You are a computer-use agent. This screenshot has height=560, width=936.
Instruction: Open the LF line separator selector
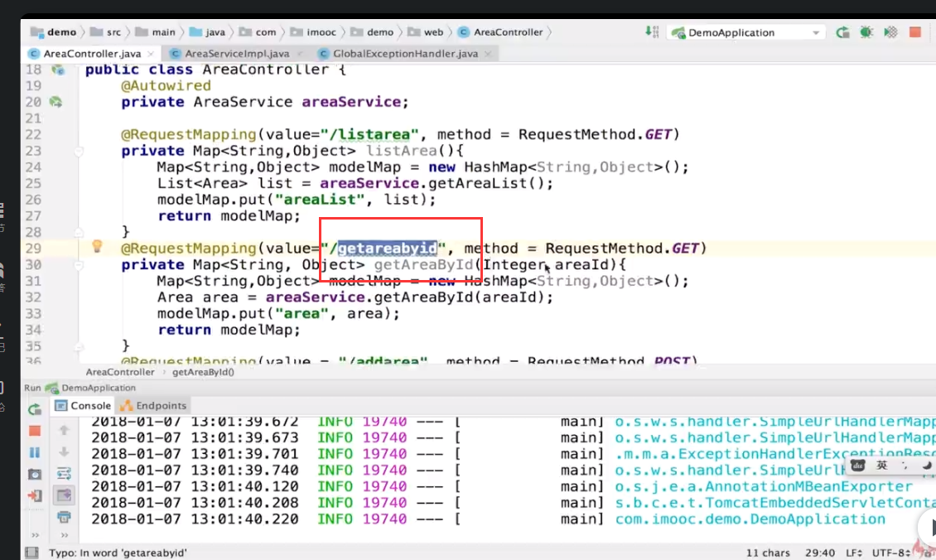(854, 553)
